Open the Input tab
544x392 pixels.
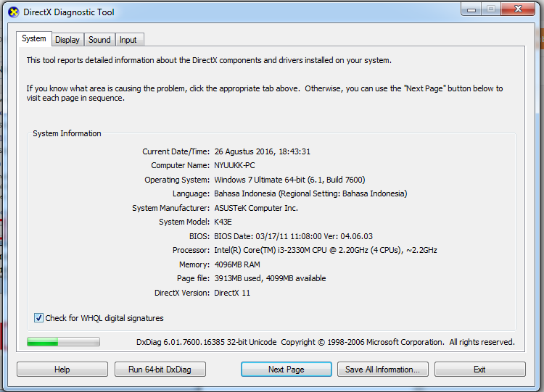coord(128,40)
